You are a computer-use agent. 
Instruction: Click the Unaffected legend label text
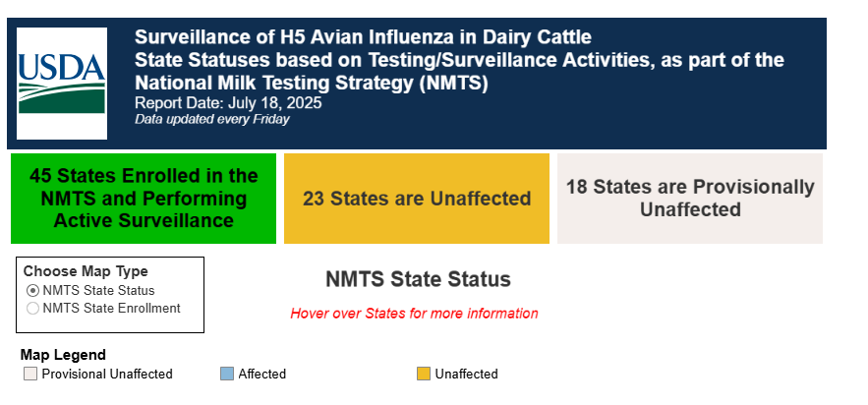click(x=466, y=374)
